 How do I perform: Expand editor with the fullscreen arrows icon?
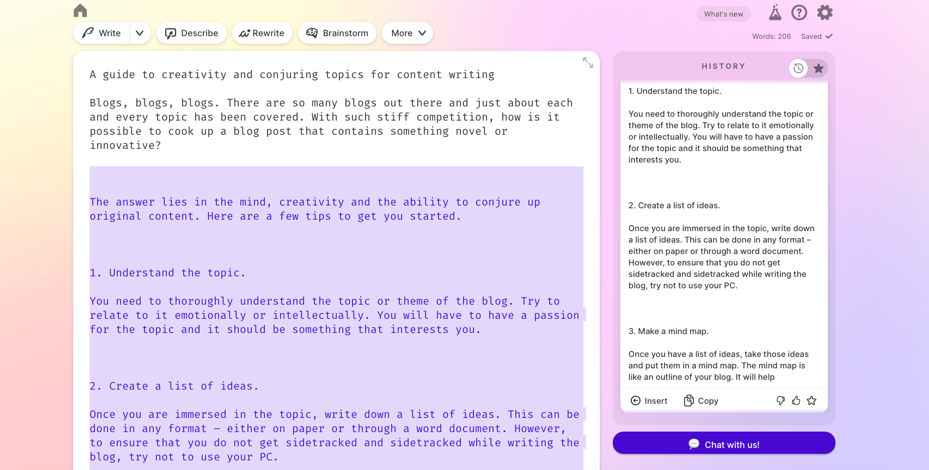click(588, 63)
